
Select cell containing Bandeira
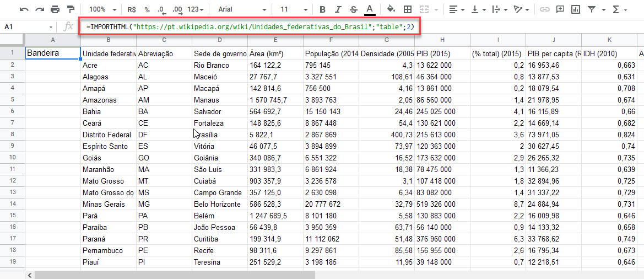tap(53, 53)
